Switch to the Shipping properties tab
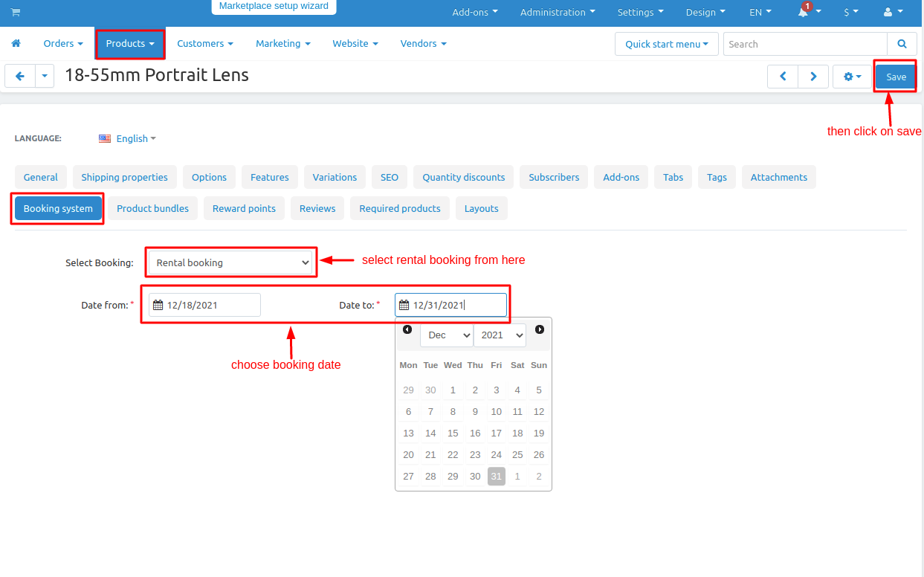The height and width of the screenshot is (577, 924). [x=125, y=177]
